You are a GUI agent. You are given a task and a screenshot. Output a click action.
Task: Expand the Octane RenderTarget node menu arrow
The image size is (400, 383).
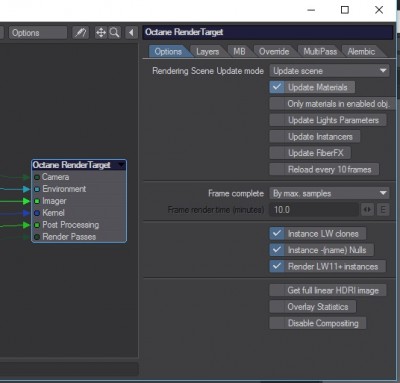coord(121,165)
